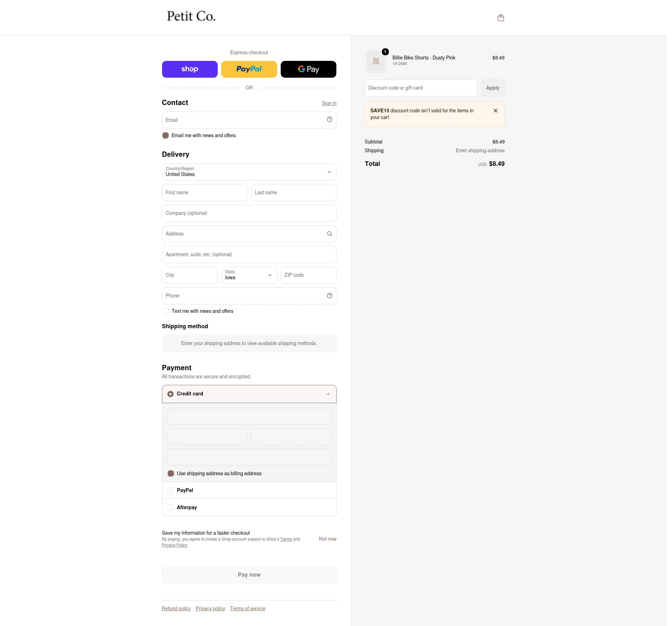Click the Sign in link
The width and height of the screenshot is (672, 626).
point(329,103)
